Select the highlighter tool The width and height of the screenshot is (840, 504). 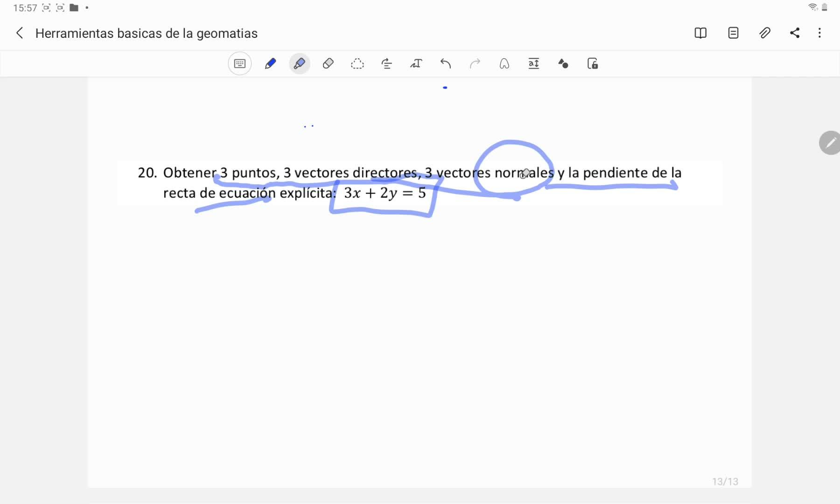pos(300,63)
